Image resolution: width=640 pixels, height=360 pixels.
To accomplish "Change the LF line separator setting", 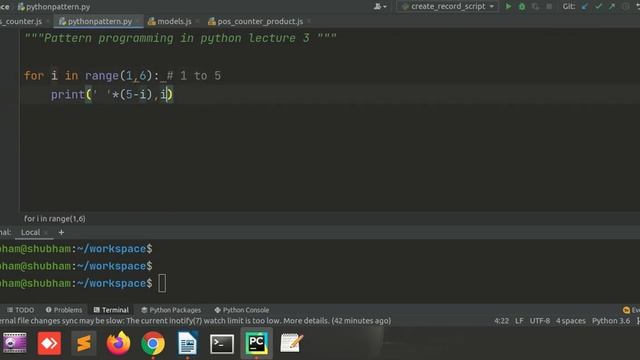I will [x=519, y=321].
